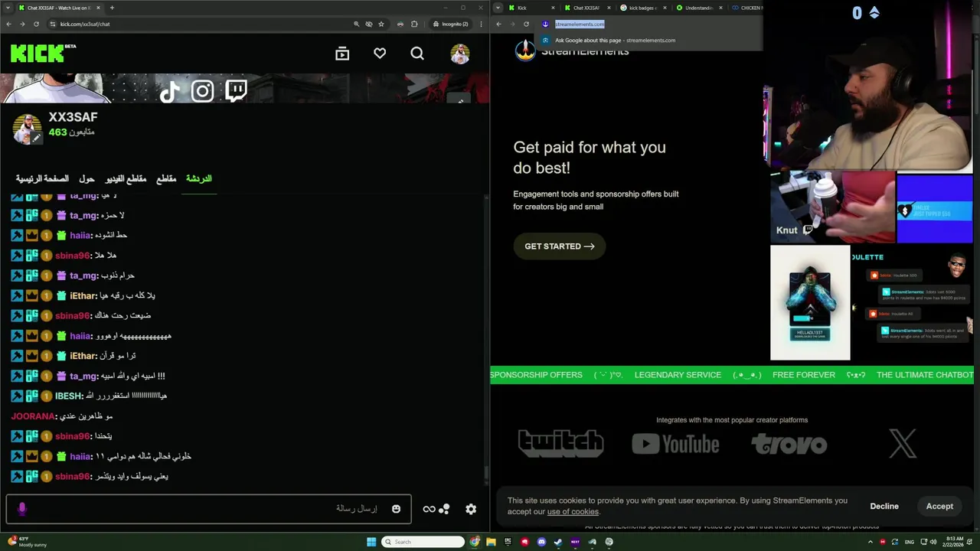Click the streamelements.com address bar text
Image resolution: width=980 pixels, height=551 pixels.
[580, 24]
